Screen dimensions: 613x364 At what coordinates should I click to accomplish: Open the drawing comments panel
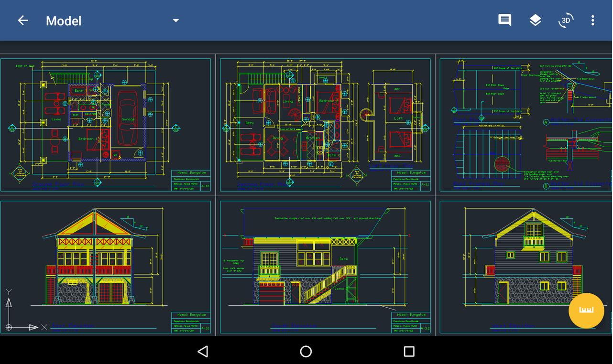pyautogui.click(x=504, y=20)
